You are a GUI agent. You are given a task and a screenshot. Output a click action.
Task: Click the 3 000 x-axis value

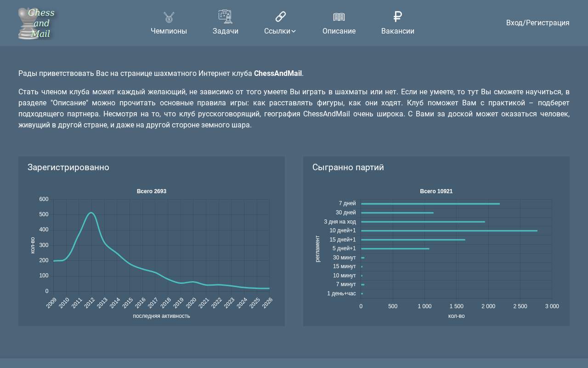(x=552, y=306)
